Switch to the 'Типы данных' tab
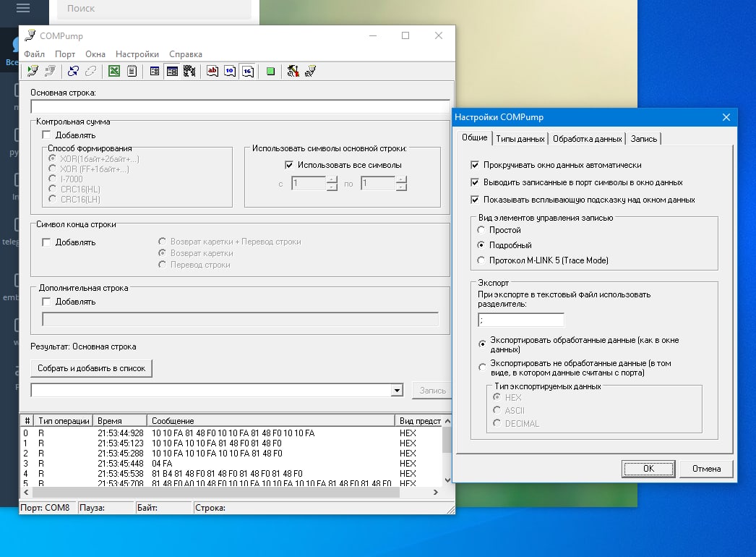This screenshot has width=756, height=557. [520, 139]
